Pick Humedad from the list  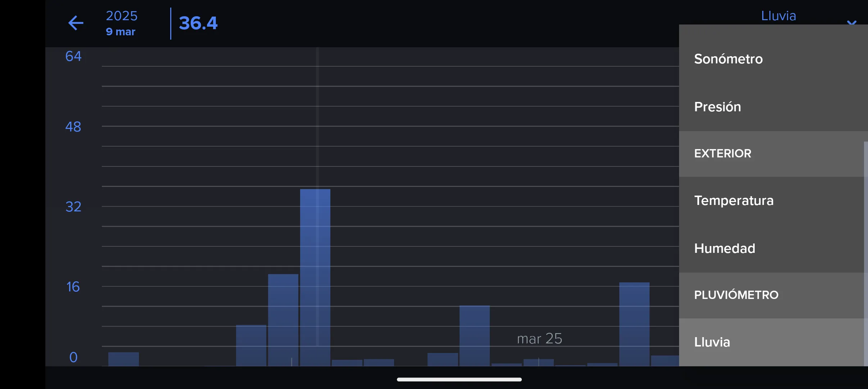[724, 249]
